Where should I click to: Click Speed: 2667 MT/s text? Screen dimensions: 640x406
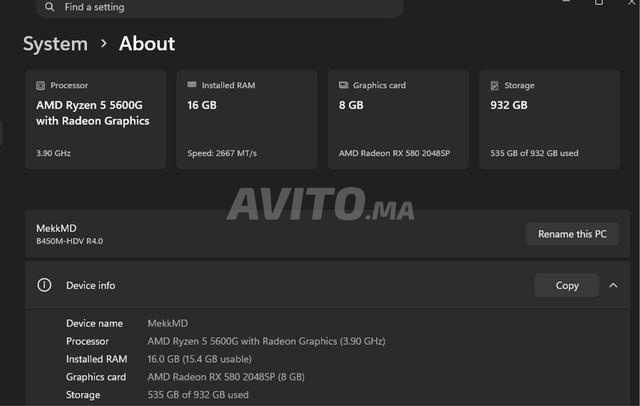pos(222,153)
